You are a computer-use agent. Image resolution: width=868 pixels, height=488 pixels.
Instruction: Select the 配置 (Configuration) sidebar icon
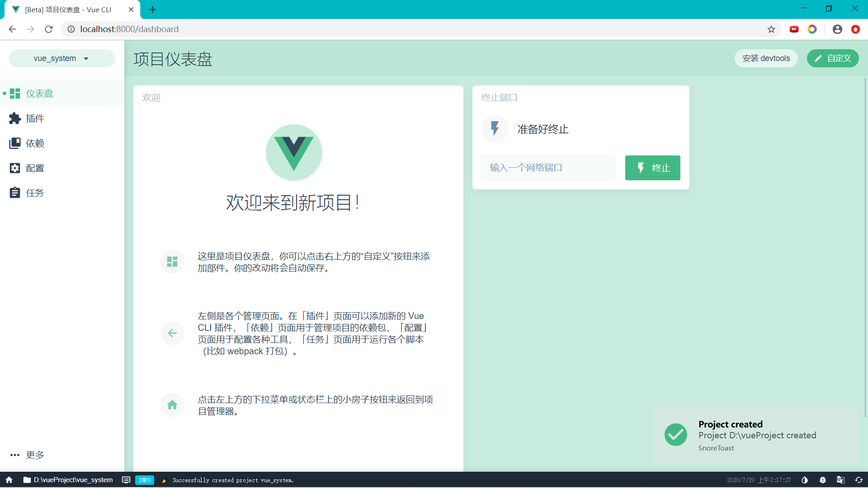click(15, 168)
